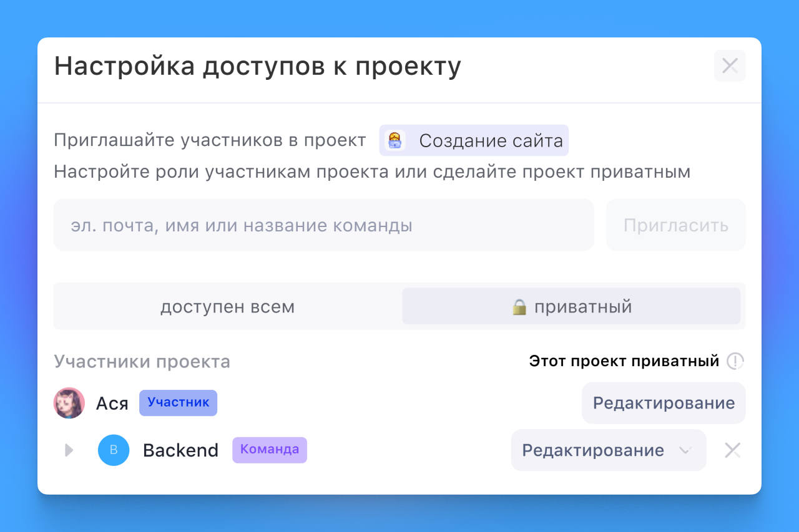Click the Участник role badge

point(178,403)
